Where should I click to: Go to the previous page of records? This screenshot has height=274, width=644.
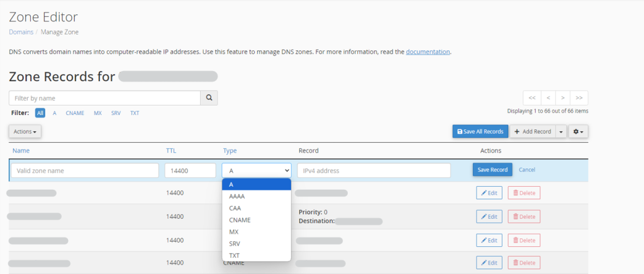point(548,98)
